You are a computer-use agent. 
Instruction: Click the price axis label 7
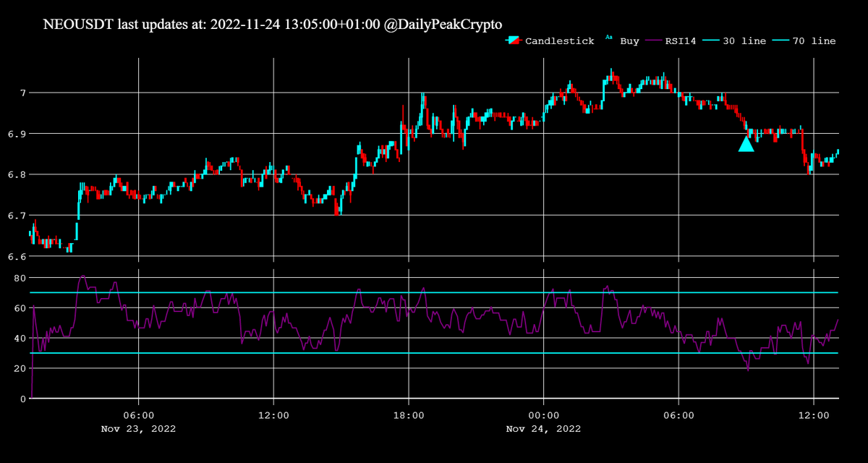(x=23, y=93)
